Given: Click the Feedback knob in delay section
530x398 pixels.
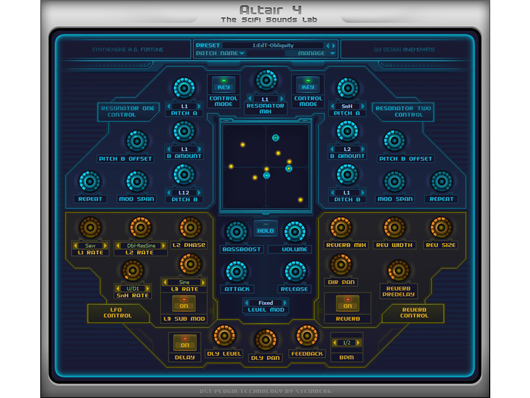Looking at the screenshot, I should pos(307,336).
